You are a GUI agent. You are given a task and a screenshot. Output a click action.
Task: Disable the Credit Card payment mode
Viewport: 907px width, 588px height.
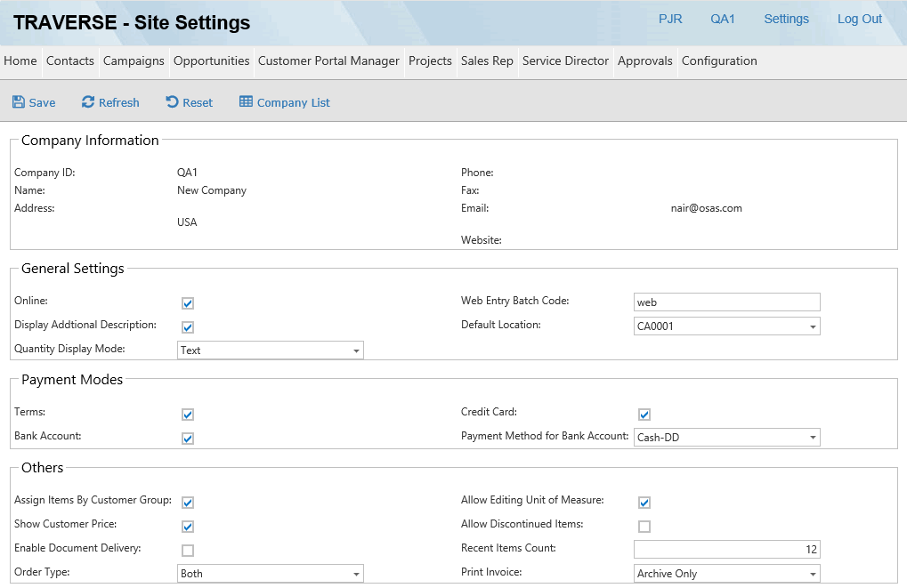(644, 415)
